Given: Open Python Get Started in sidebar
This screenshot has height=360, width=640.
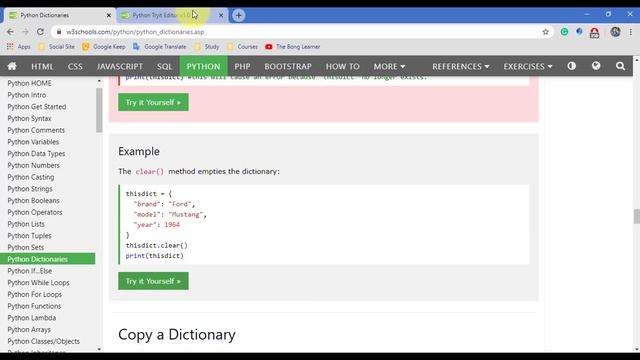Looking at the screenshot, I should point(37,107).
